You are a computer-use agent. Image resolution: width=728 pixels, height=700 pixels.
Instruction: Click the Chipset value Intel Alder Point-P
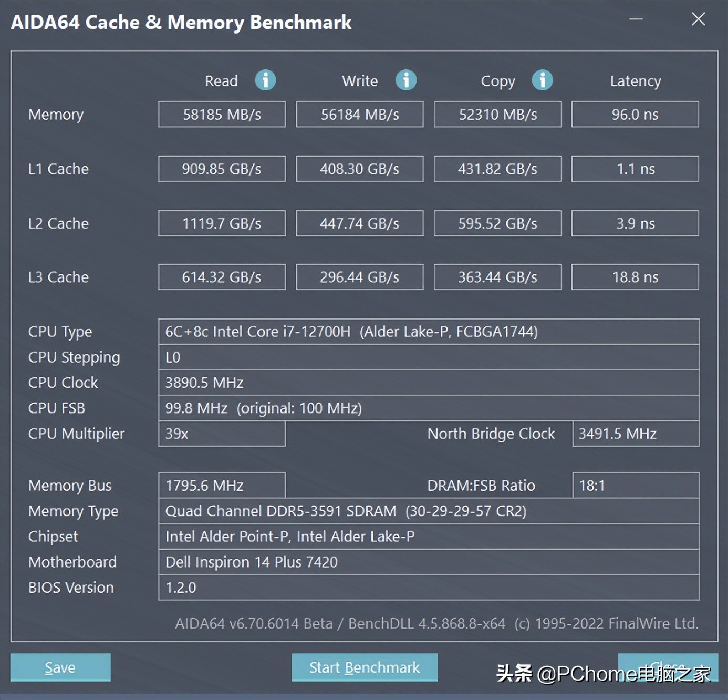pos(429,537)
